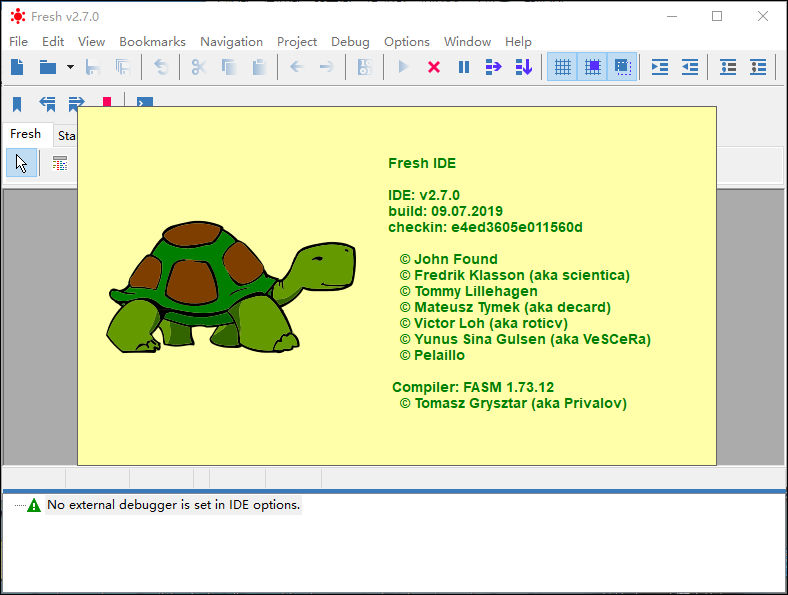Click the Pause debug icon

click(x=464, y=67)
